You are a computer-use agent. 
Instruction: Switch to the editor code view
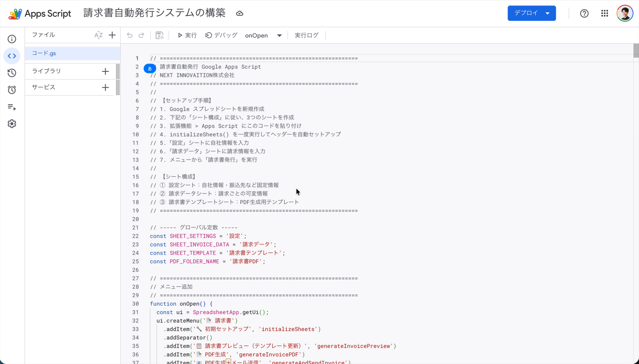point(12,56)
